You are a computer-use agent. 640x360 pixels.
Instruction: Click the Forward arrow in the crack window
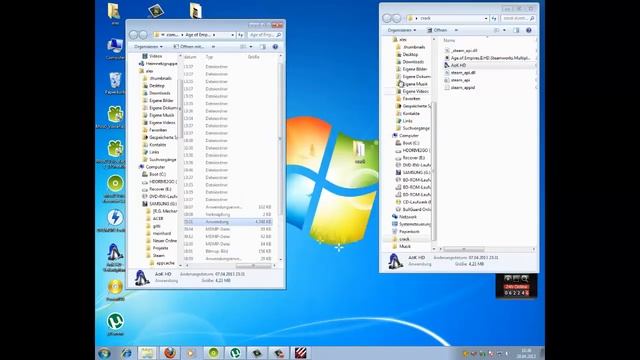click(x=396, y=18)
